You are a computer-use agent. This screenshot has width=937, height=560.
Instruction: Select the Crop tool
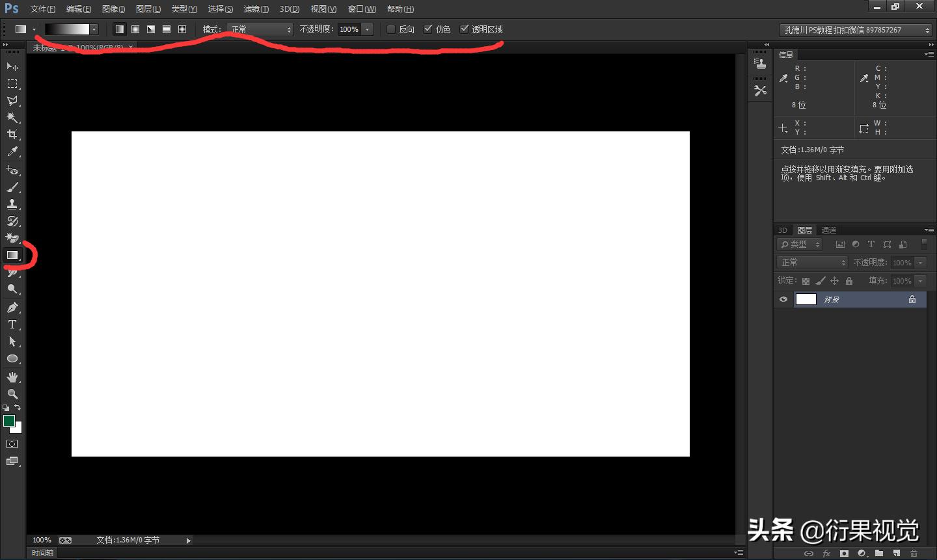point(12,134)
